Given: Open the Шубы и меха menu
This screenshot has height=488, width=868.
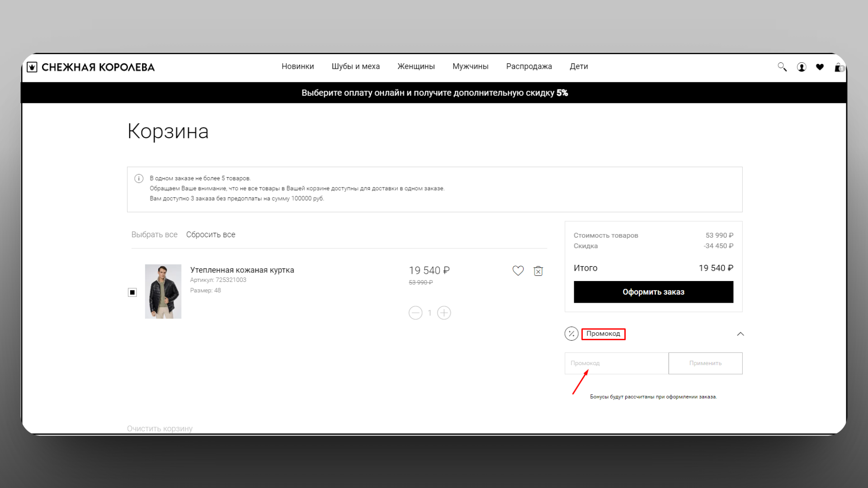Looking at the screenshot, I should tap(355, 66).
